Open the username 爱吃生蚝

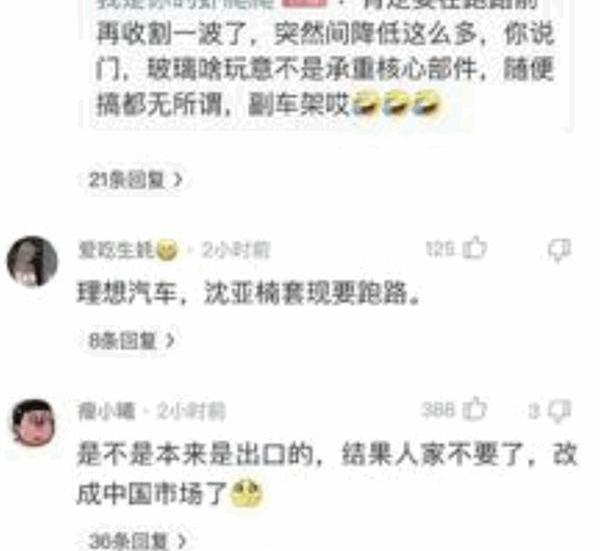pos(116,251)
